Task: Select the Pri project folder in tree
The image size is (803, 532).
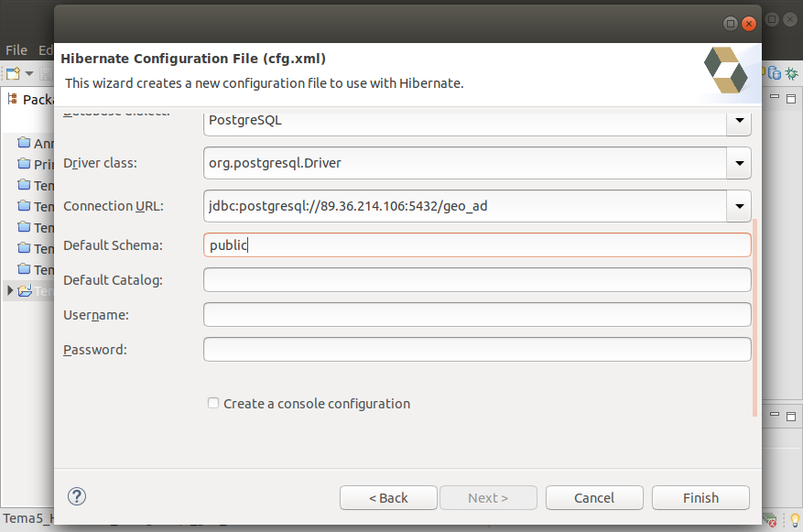Action: [36, 164]
